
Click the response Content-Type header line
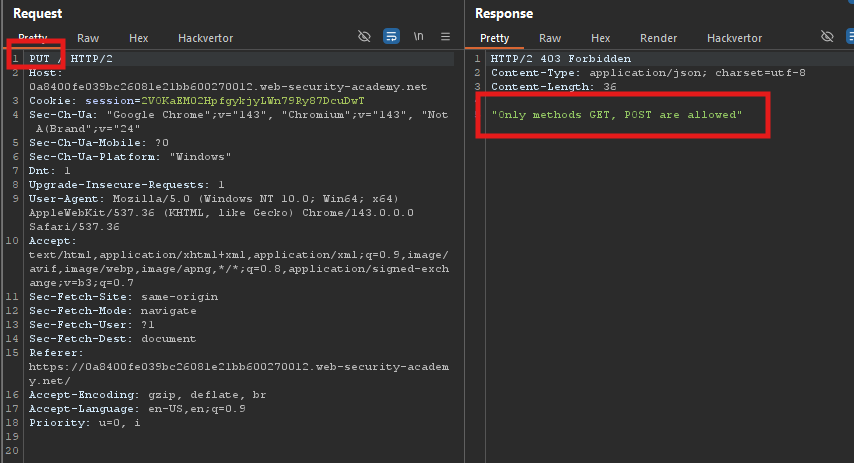tap(648, 73)
